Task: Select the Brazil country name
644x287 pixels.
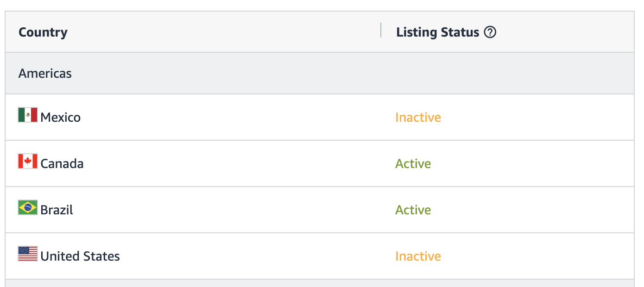Action: click(x=57, y=210)
